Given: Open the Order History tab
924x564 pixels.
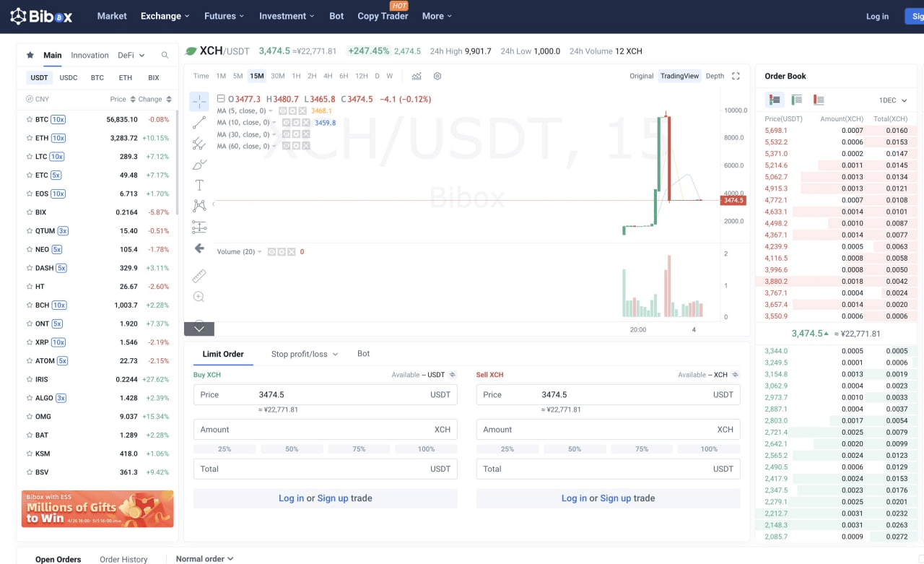Looking at the screenshot, I should 123,559.
